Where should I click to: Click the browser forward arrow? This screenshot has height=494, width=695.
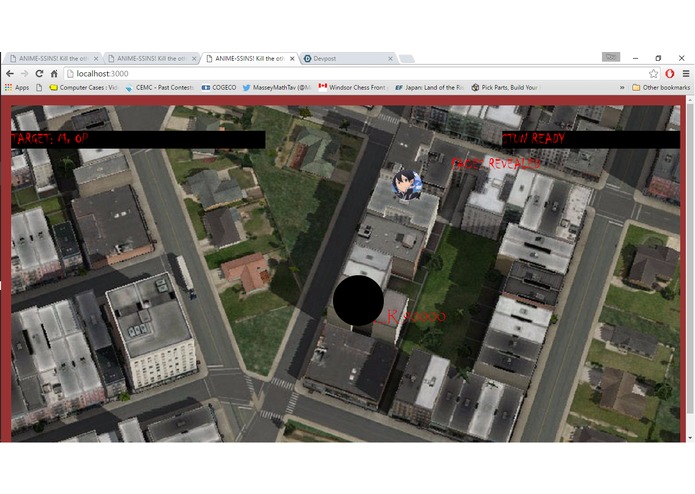point(24,74)
